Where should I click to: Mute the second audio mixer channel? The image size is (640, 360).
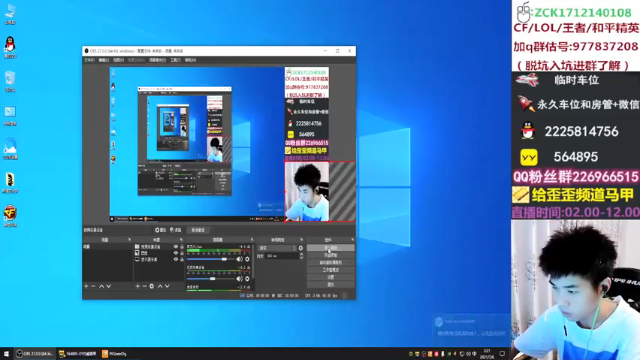240,279
